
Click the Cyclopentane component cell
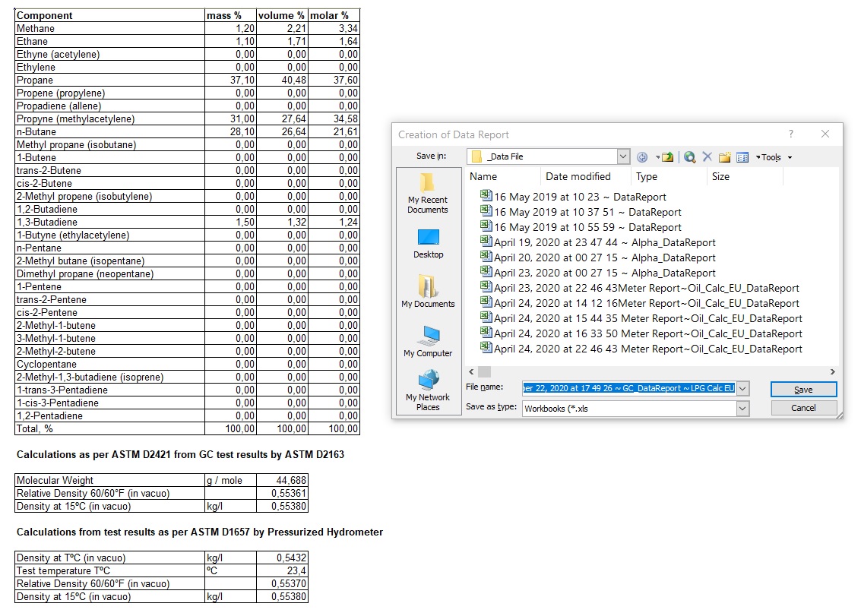click(x=109, y=364)
